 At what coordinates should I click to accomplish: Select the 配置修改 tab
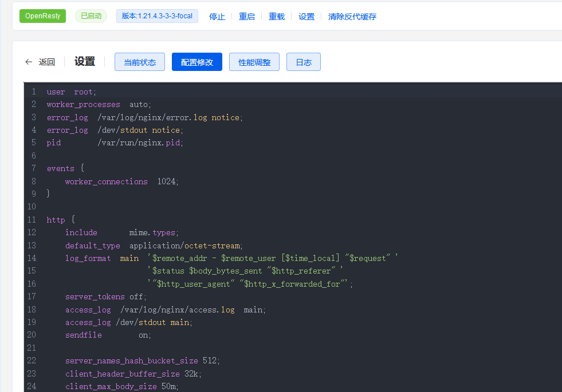coord(197,62)
